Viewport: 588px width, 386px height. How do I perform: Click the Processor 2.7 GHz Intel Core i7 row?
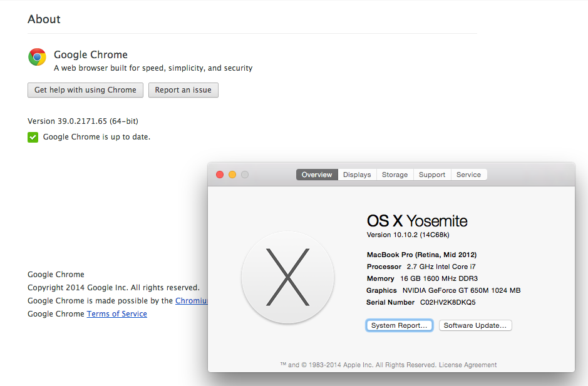(x=421, y=267)
